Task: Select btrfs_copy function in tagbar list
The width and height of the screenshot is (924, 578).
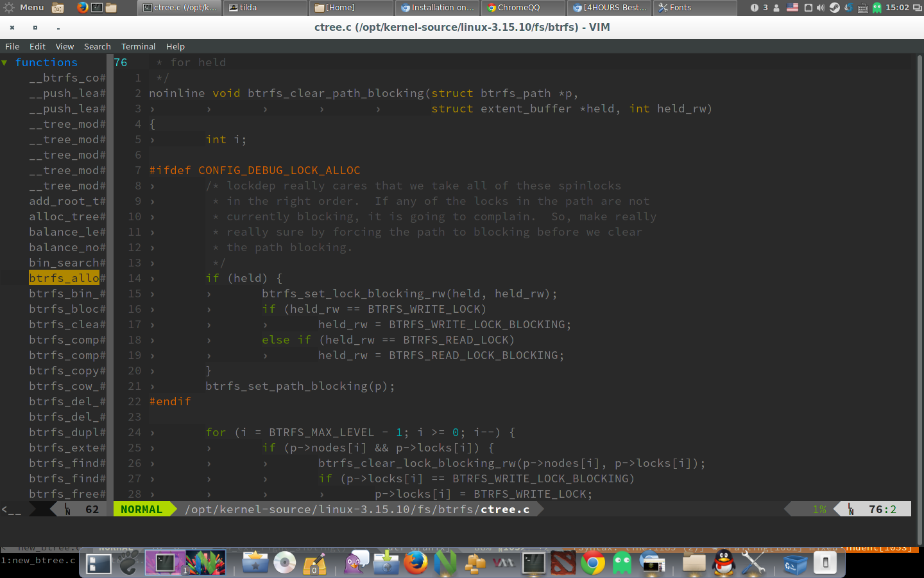Action: coord(64,371)
